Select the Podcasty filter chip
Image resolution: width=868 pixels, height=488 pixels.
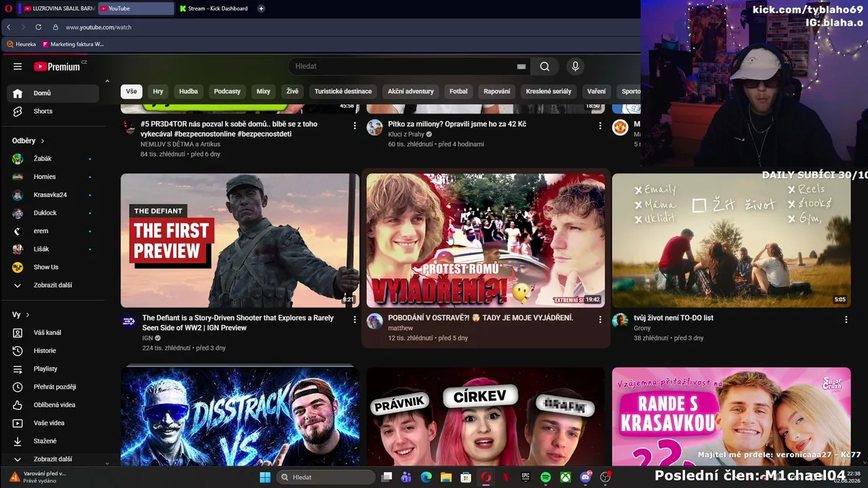click(x=227, y=91)
